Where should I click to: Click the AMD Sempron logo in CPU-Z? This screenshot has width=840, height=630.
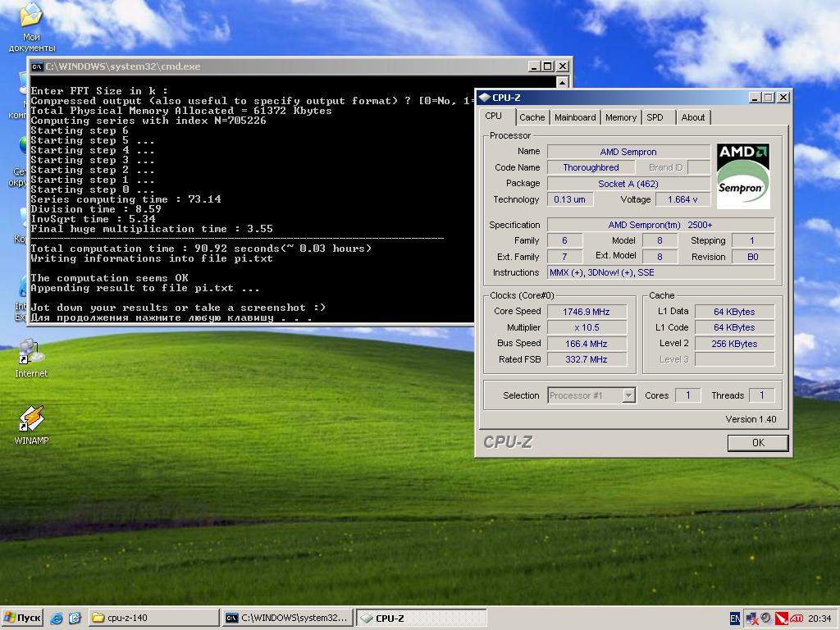click(x=743, y=176)
